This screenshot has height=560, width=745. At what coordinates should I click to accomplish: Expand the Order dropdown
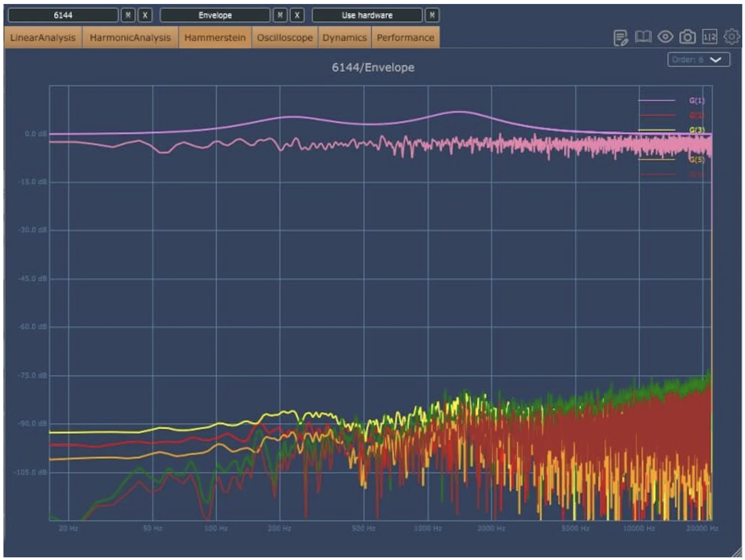coord(699,60)
